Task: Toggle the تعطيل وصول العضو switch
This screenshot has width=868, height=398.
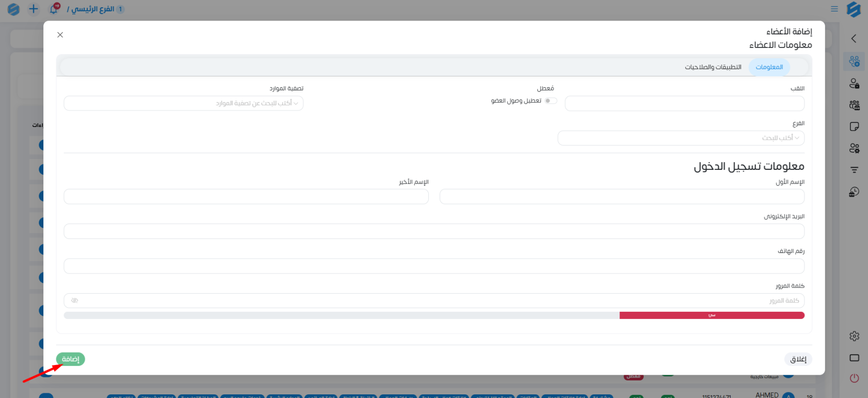Action: [551, 101]
